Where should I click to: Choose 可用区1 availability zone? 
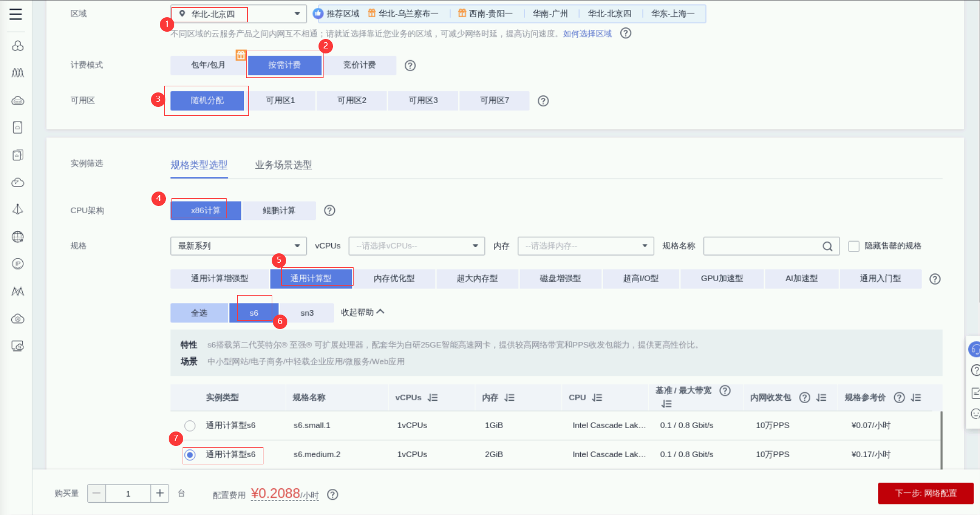point(280,100)
